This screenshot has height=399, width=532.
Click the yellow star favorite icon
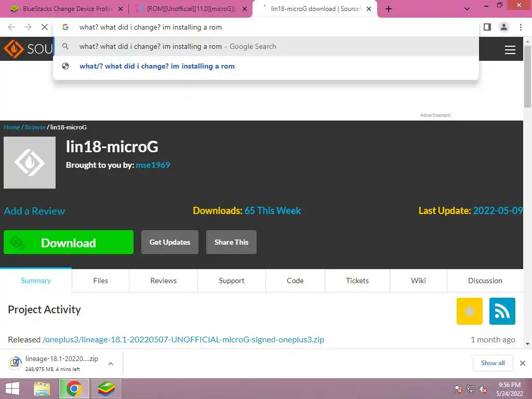click(470, 311)
